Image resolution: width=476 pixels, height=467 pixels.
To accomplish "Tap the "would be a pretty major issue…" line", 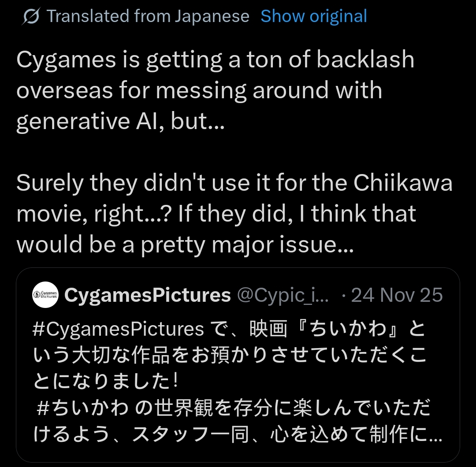I will coord(185,245).
